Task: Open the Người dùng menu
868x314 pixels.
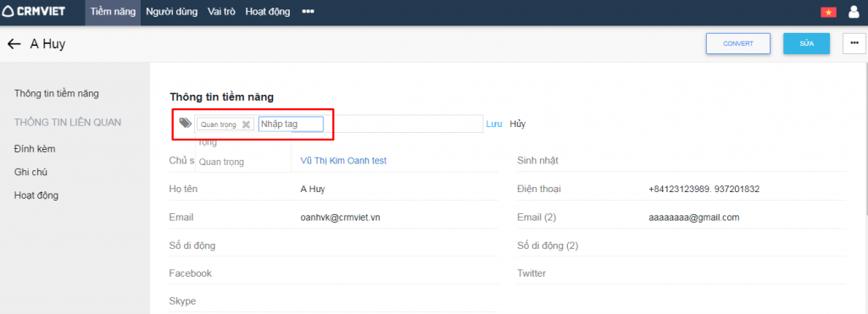Action: pos(171,12)
